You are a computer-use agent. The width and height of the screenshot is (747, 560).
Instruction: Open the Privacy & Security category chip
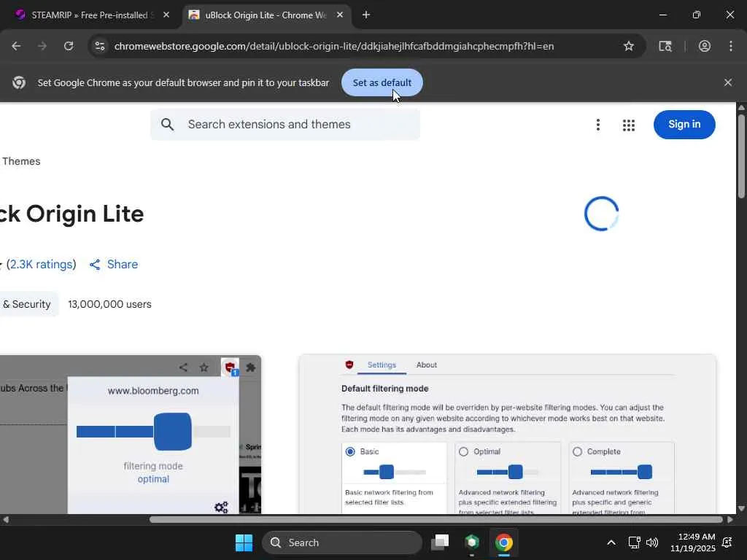pyautogui.click(x=28, y=304)
